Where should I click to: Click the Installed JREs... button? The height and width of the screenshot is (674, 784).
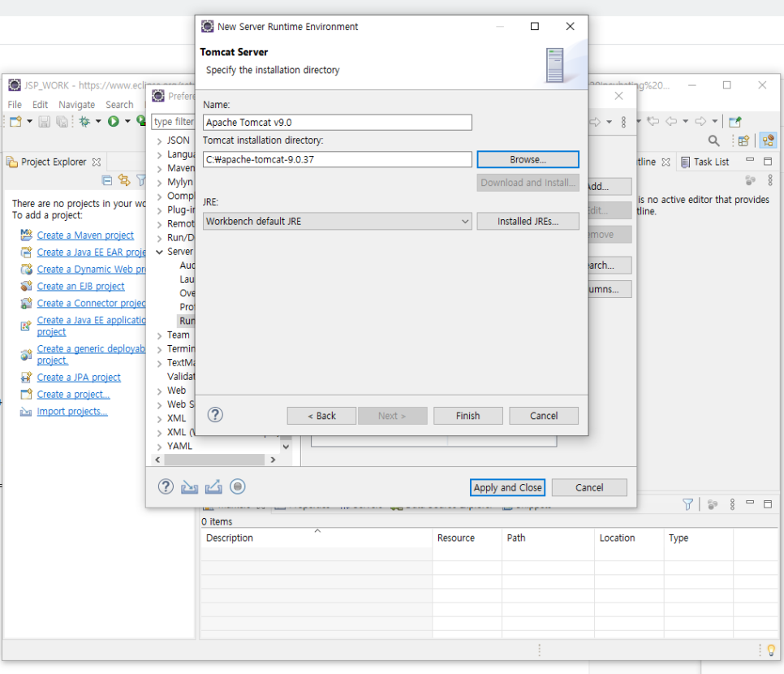(528, 221)
